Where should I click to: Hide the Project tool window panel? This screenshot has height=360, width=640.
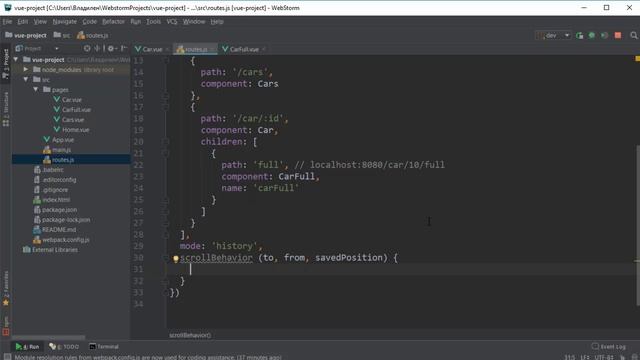[124, 49]
